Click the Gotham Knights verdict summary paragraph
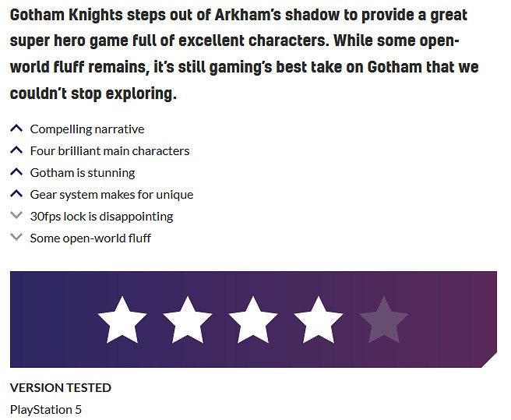Image resolution: width=511 pixels, height=420 pixels. (x=245, y=55)
